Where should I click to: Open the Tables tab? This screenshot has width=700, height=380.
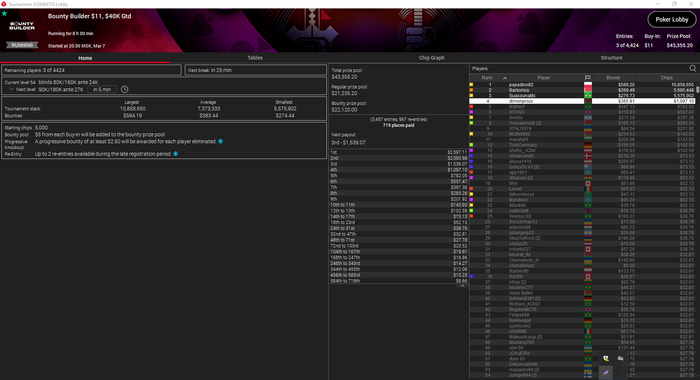pos(255,58)
